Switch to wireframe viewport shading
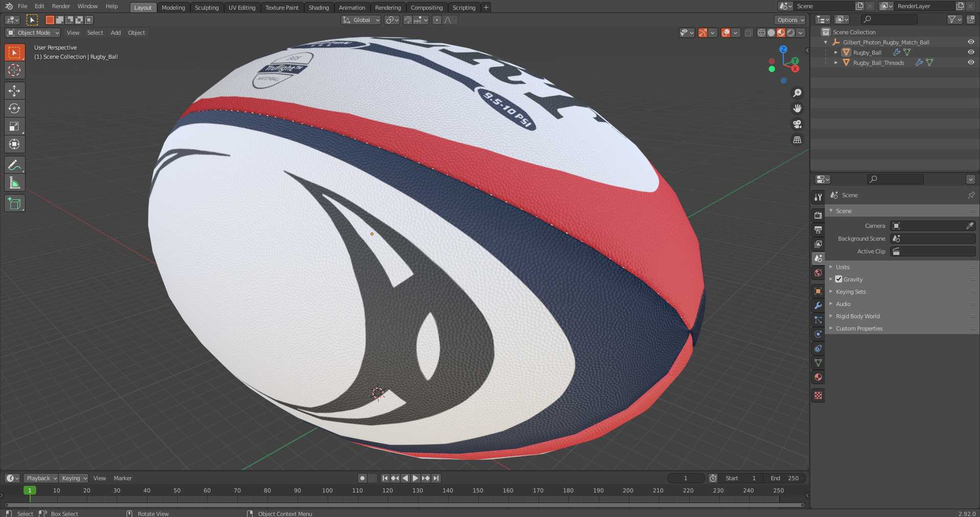This screenshot has height=517, width=980. pos(761,33)
